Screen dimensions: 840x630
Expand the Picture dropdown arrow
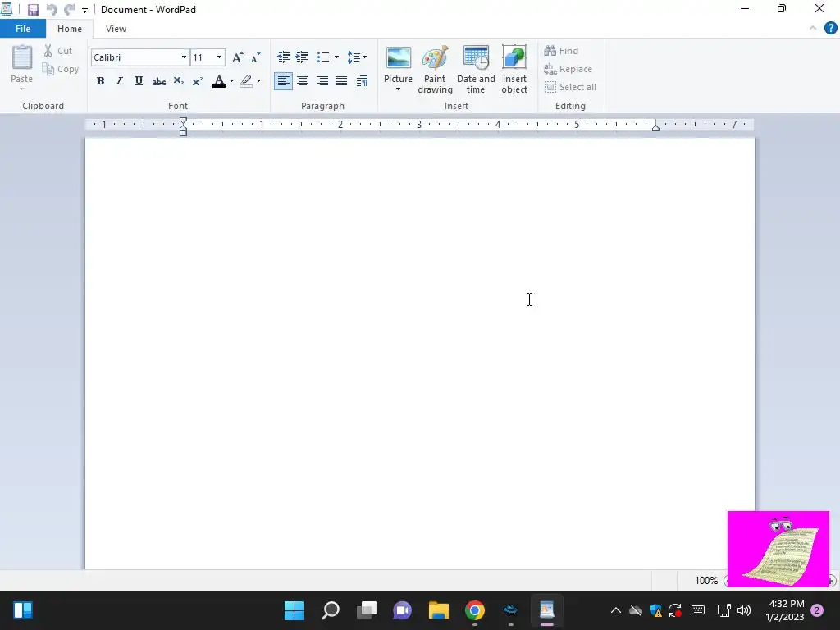[x=398, y=89]
